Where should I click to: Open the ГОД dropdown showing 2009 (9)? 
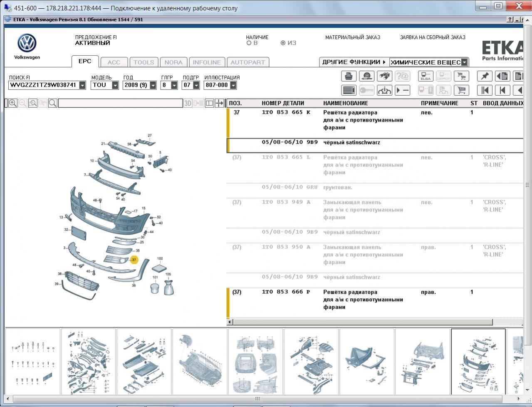pyautogui.click(x=153, y=85)
